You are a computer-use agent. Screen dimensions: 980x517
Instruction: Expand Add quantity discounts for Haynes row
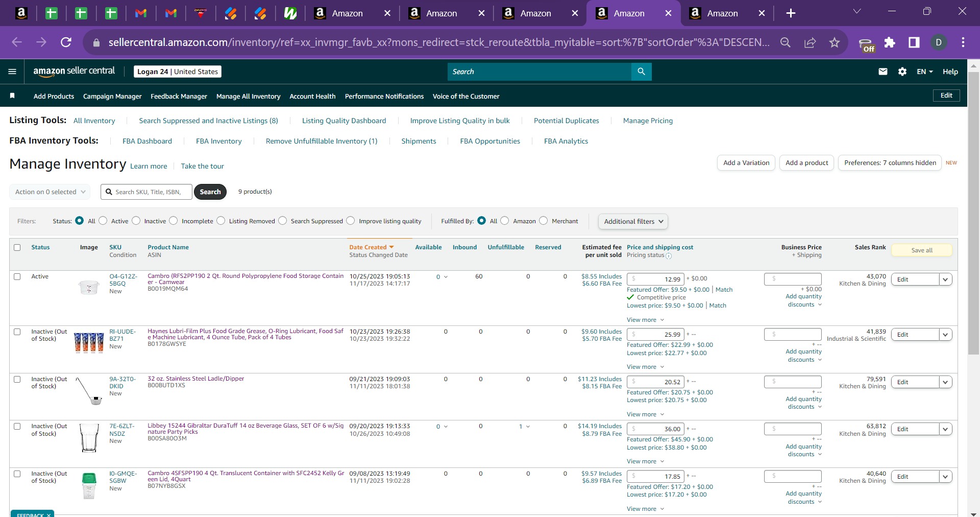[x=804, y=356]
